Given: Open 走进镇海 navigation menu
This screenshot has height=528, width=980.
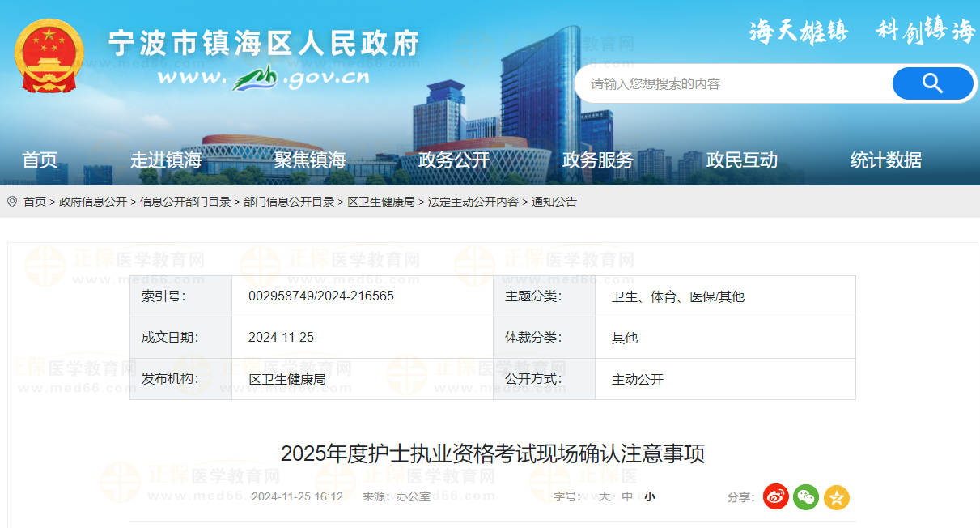Looking at the screenshot, I should pos(166,160).
